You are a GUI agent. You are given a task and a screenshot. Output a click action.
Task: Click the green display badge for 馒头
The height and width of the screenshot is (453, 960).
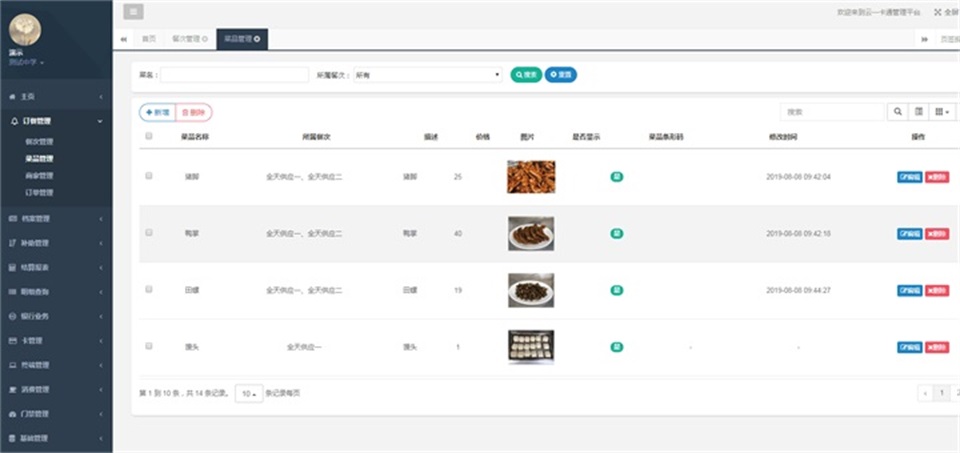coord(617,347)
